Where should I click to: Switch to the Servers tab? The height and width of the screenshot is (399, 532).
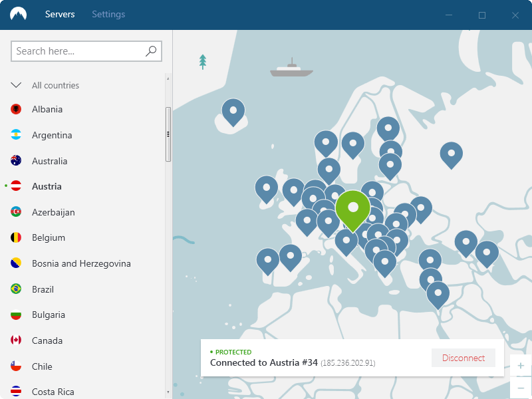tap(60, 14)
